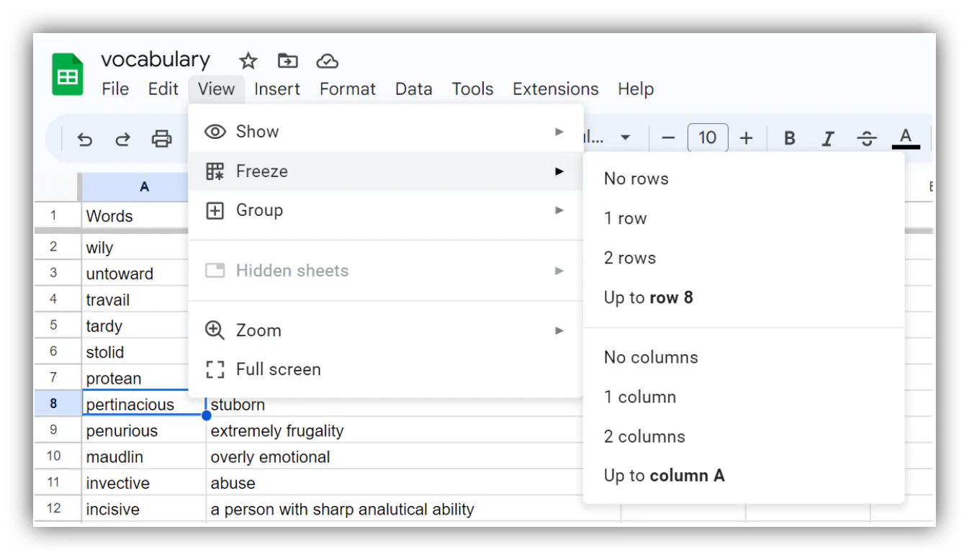The width and height of the screenshot is (969, 560).
Task: Click the green Google Sheets home icon
Action: 68,75
